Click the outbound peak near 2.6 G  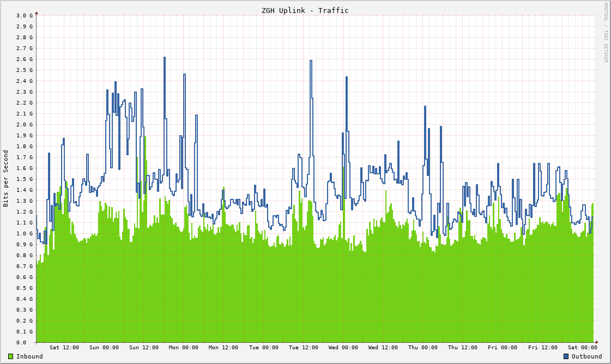165,58
